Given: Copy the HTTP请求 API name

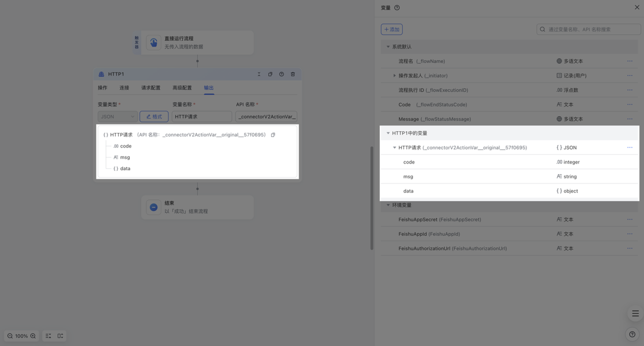Looking at the screenshot, I should pos(273,135).
